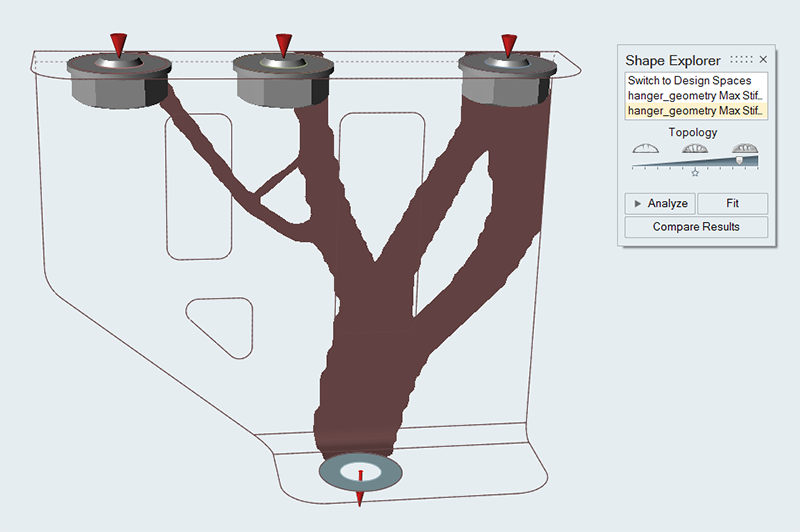This screenshot has height=532, width=800.
Task: Select the first hanger_geometry Max Stiffness result
Action: (696, 95)
